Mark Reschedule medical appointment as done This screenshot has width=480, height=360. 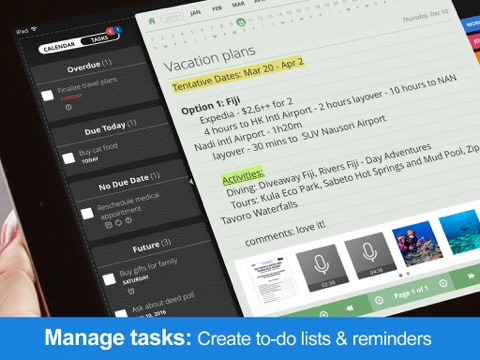pyautogui.click(x=87, y=214)
